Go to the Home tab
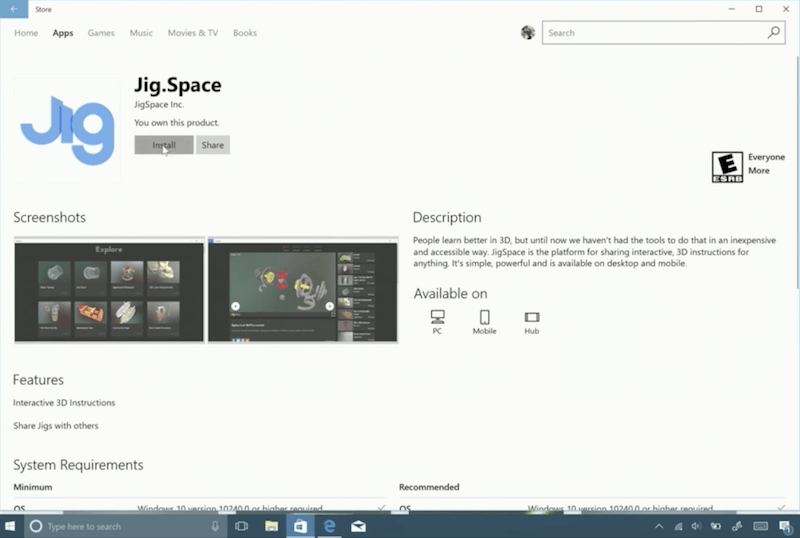The height and width of the screenshot is (538, 800). click(26, 33)
